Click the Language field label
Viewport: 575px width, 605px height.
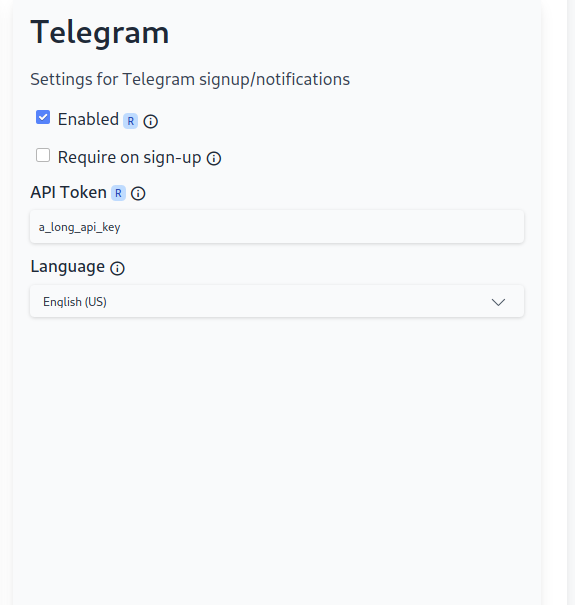point(68,267)
